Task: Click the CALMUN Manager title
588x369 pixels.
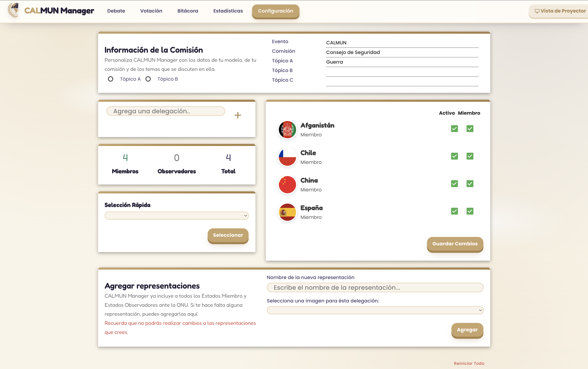Action: [x=59, y=11]
